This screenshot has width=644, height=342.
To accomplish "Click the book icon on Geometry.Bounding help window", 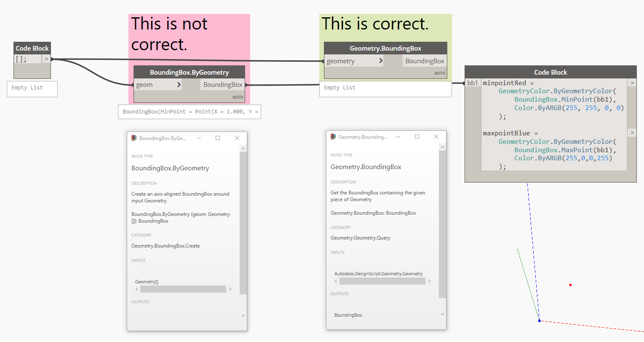I will 333,137.
